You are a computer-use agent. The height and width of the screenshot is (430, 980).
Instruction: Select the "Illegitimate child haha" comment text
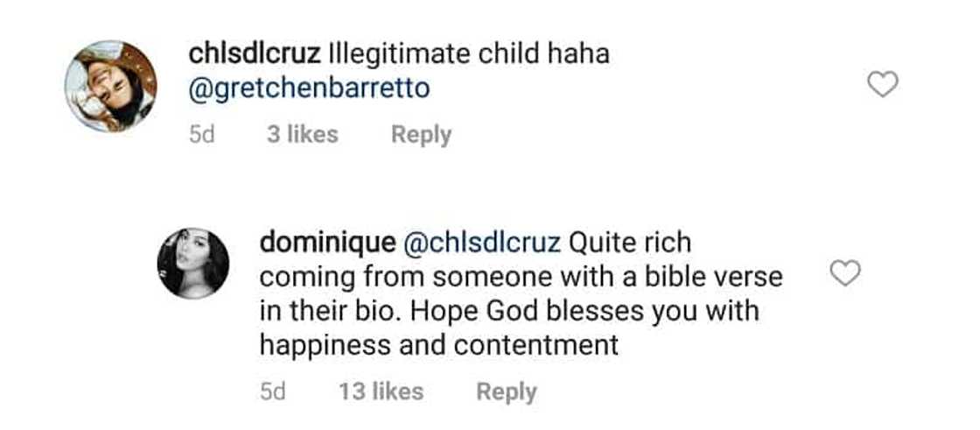pyautogui.click(x=468, y=54)
